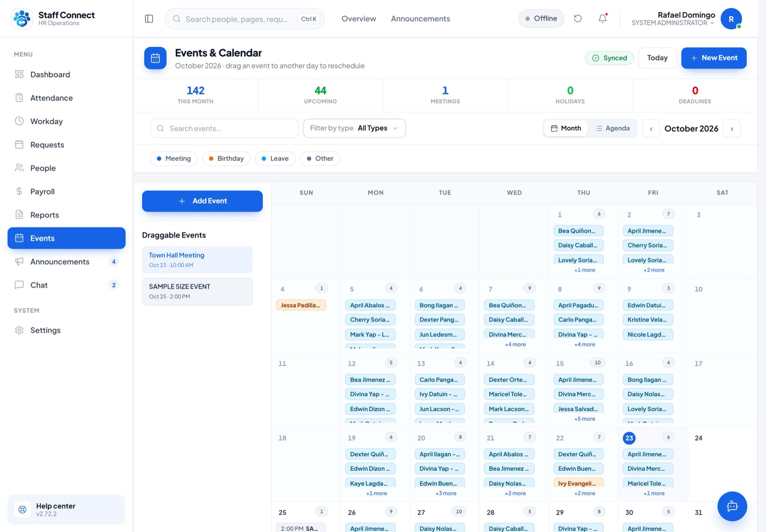The width and height of the screenshot is (766, 532).
Task: Go to next month chevron
Action: 732,128
